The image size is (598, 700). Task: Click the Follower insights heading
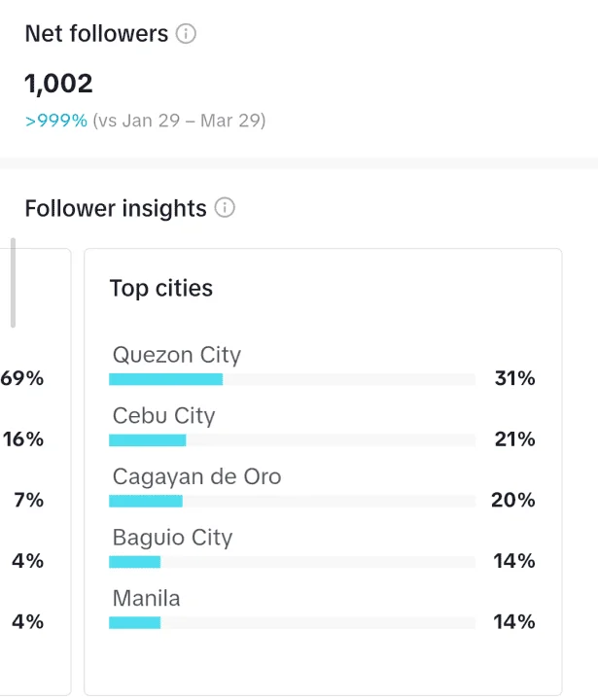(116, 208)
